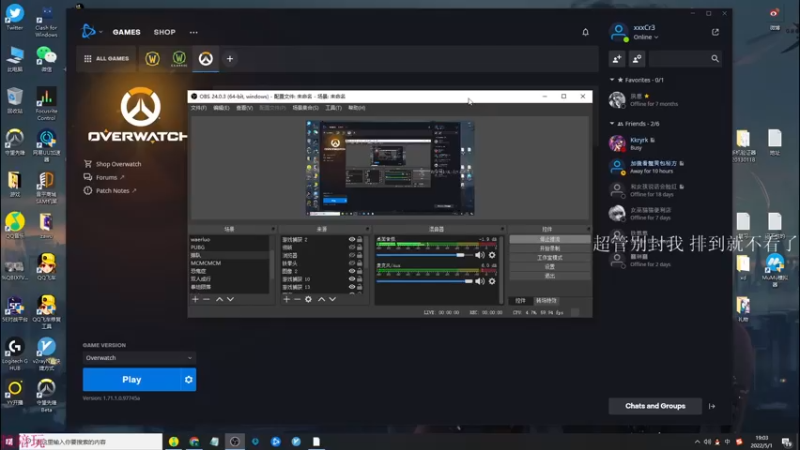Viewport: 800px width, 450px height.
Task: Open OBS 工具(T) menu
Action: click(x=333, y=108)
